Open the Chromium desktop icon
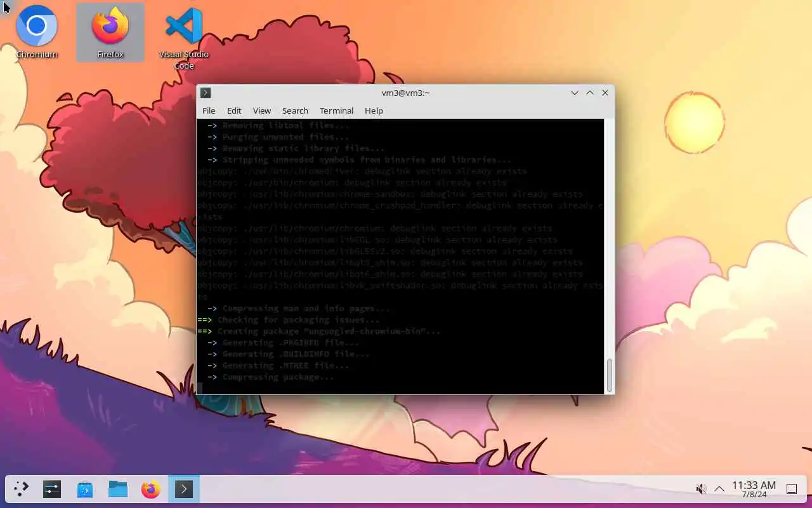The width and height of the screenshot is (812, 508). pyautogui.click(x=37, y=32)
